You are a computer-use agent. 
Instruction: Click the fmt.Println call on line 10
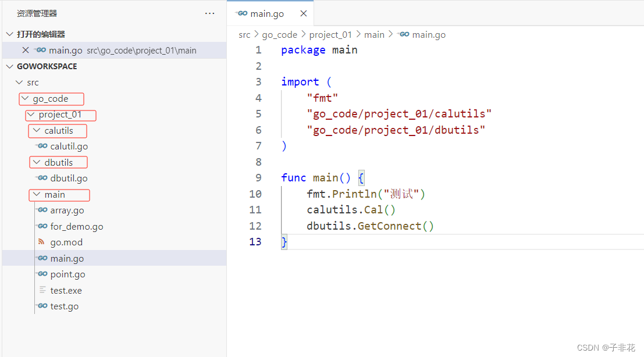pyautogui.click(x=366, y=194)
